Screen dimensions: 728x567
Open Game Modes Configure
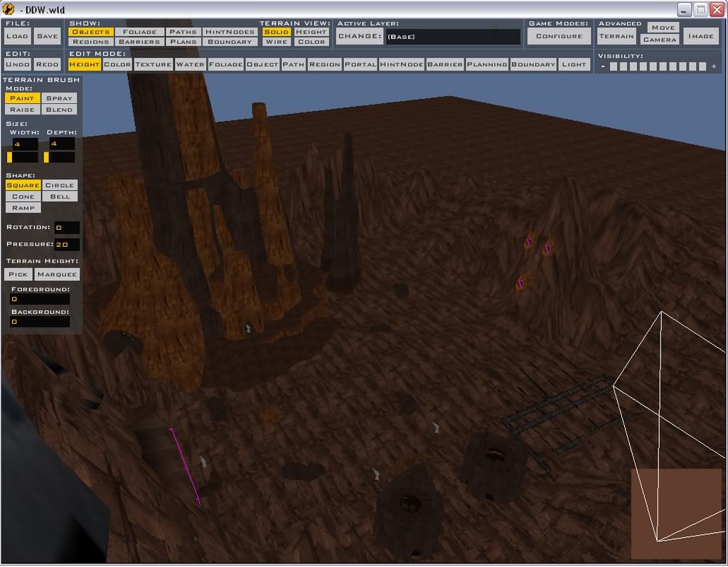coord(559,36)
